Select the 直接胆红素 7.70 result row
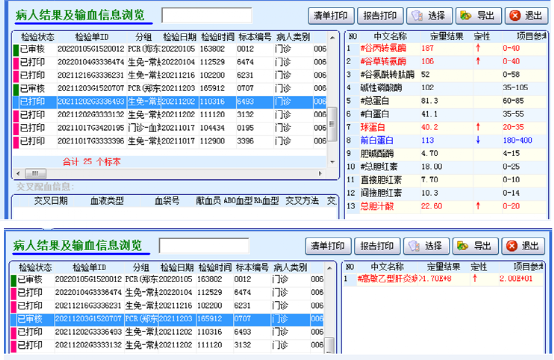This screenshot has width=554, height=360. tap(446, 180)
